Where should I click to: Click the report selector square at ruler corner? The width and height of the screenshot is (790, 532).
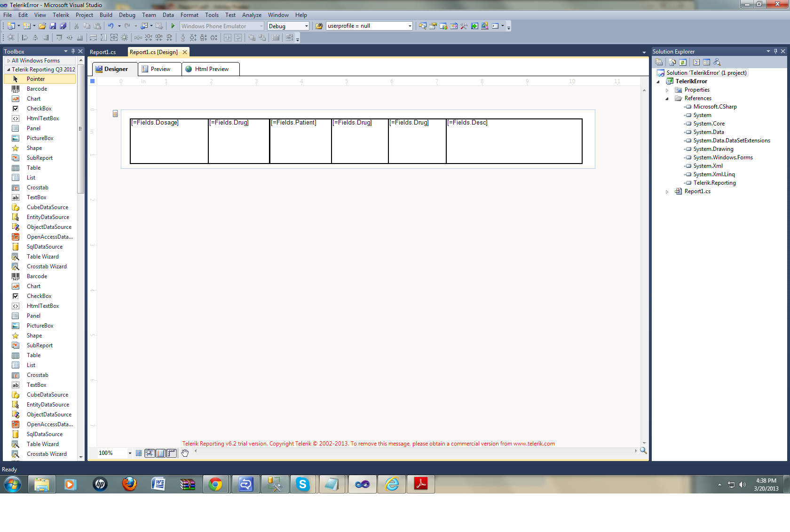93,81
